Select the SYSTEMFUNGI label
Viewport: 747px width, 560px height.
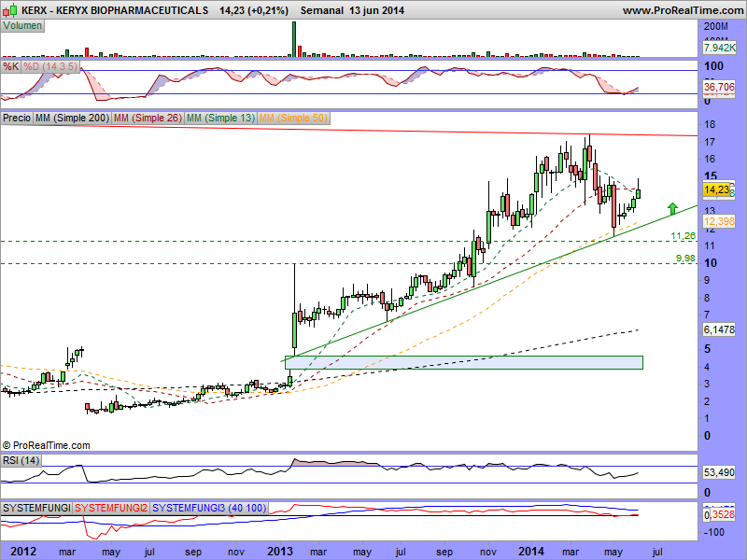click(x=36, y=508)
